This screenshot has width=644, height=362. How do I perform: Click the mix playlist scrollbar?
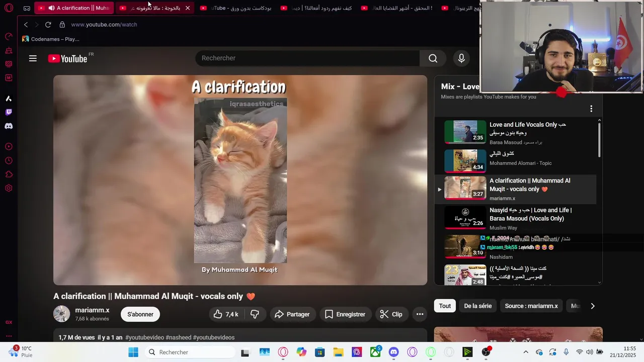point(599,140)
